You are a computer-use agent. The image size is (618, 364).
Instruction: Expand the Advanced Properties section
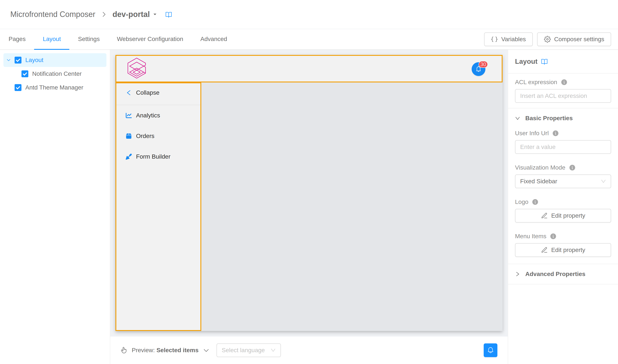point(555,274)
